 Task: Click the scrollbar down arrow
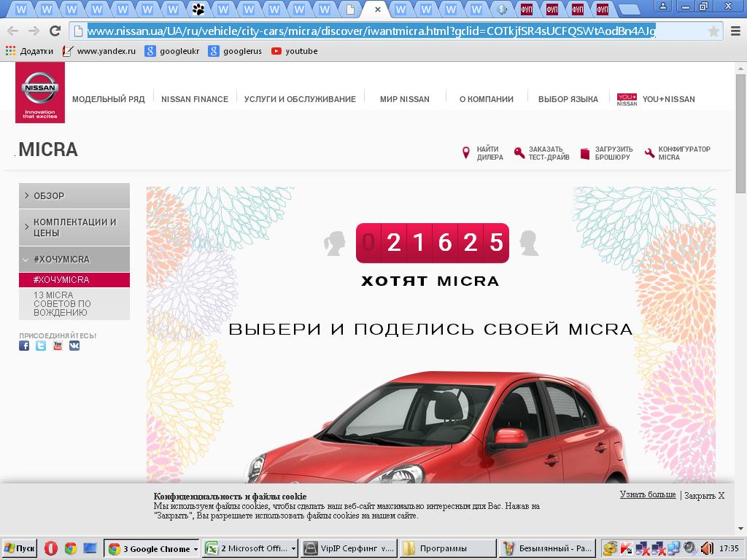coord(741,528)
